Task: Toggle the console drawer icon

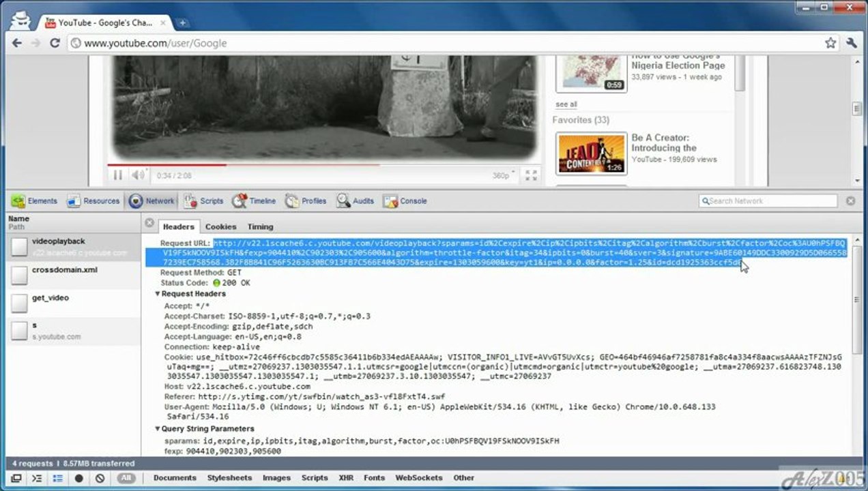Action: 38,478
